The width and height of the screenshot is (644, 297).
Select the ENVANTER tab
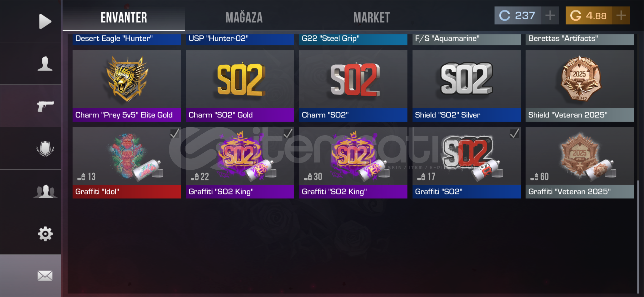[124, 18]
